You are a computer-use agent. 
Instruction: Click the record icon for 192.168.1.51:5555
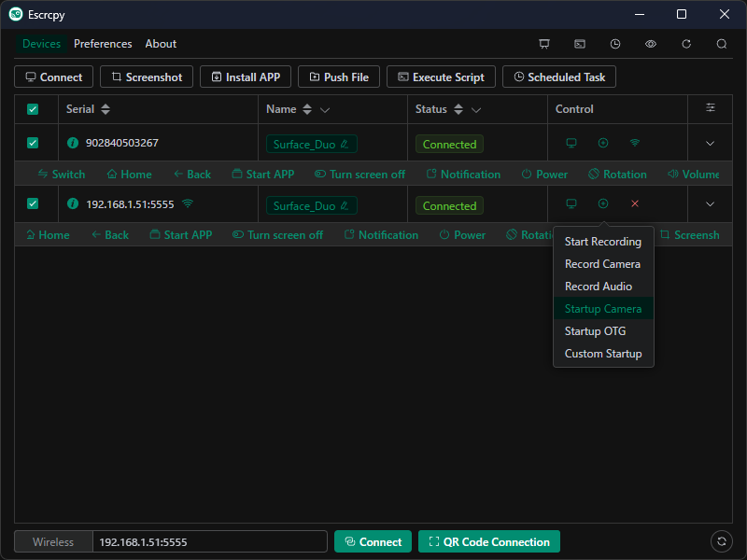point(603,203)
